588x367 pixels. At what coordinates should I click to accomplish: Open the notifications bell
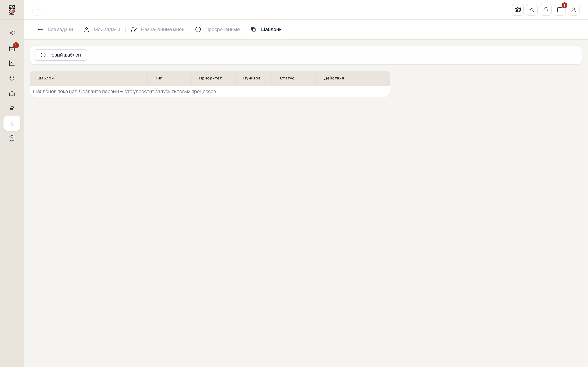coord(546,10)
